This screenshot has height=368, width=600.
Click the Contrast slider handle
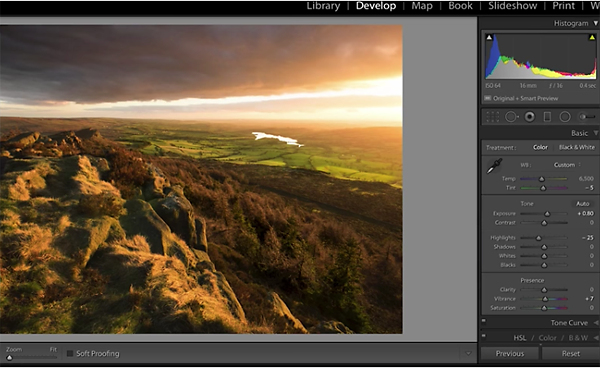(544, 223)
